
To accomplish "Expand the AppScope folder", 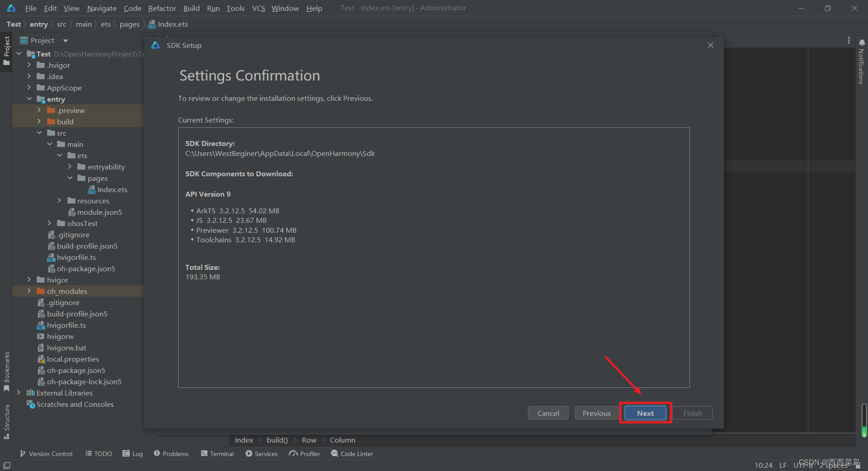I will tap(29, 88).
